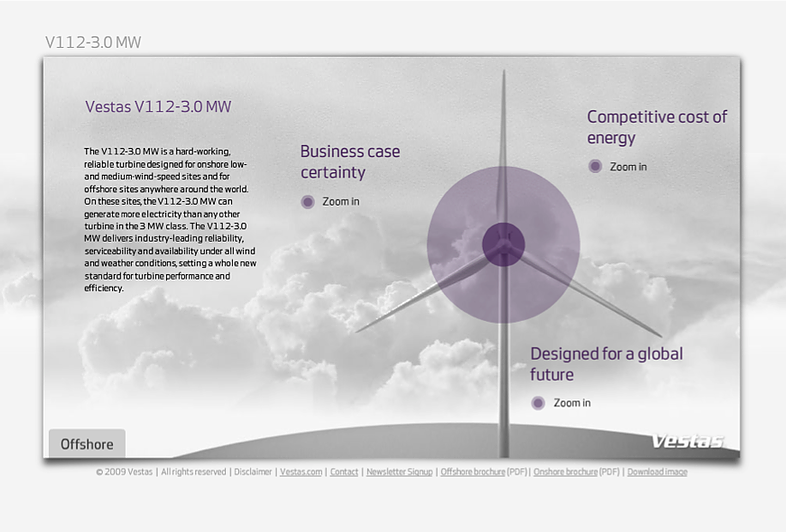Select the Designed for a global future heading

[607, 364]
